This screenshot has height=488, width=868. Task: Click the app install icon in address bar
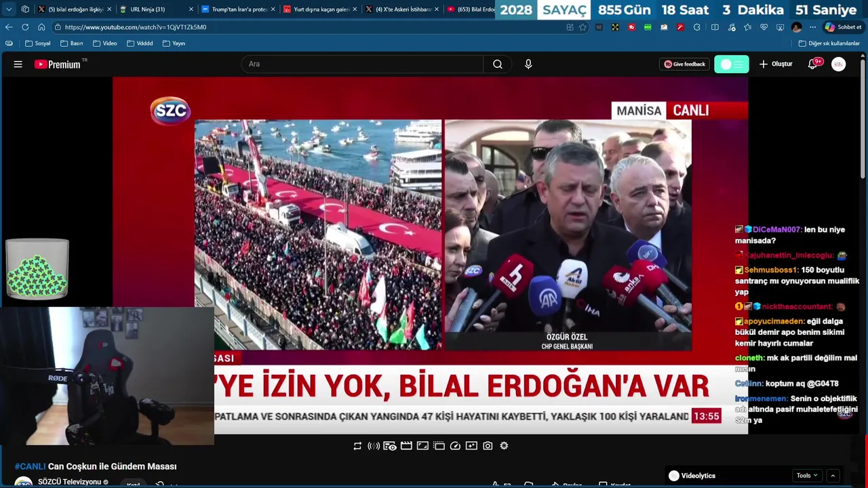pos(570,27)
